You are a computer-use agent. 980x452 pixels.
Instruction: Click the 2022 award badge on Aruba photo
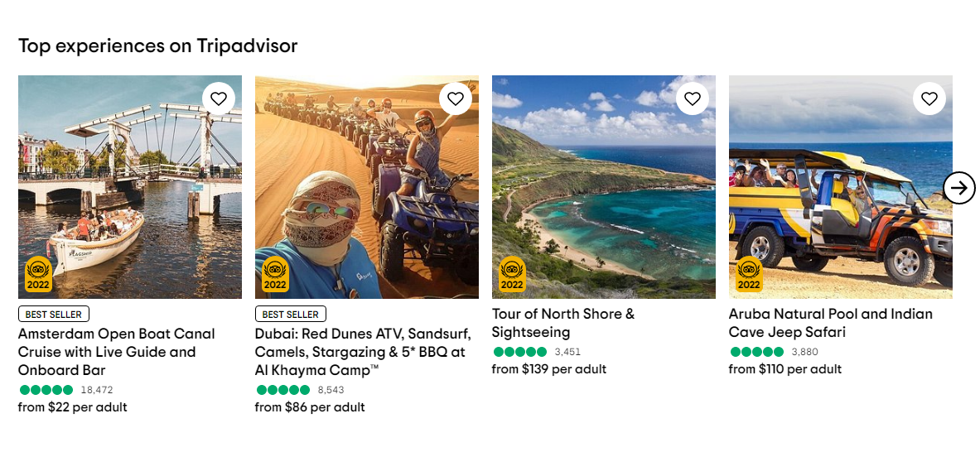tap(750, 275)
